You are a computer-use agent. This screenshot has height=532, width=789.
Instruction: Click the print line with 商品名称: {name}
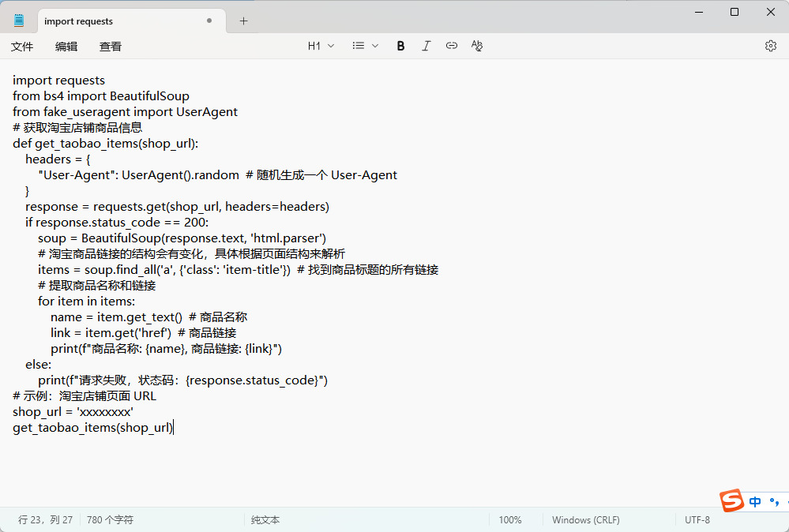tap(166, 349)
